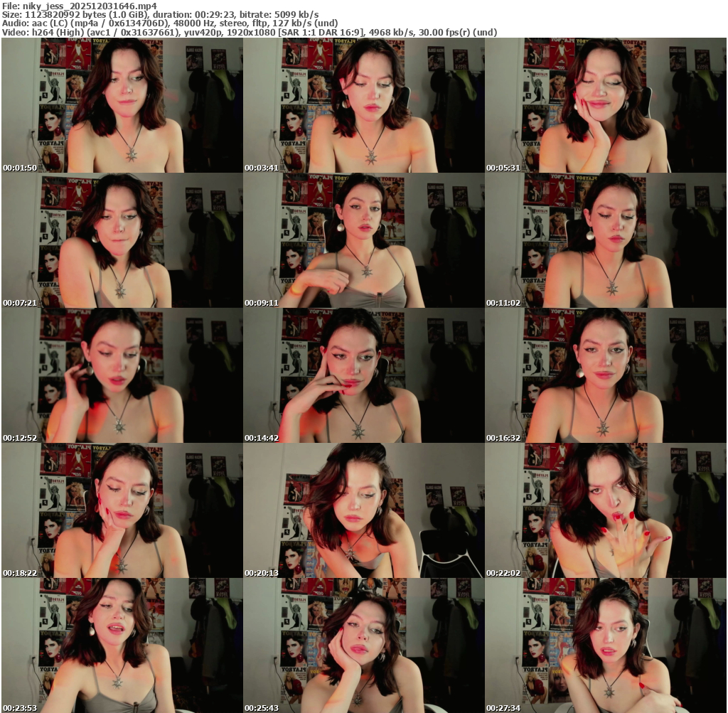Select the thumbnail stamped 00:01:50

click(122, 105)
